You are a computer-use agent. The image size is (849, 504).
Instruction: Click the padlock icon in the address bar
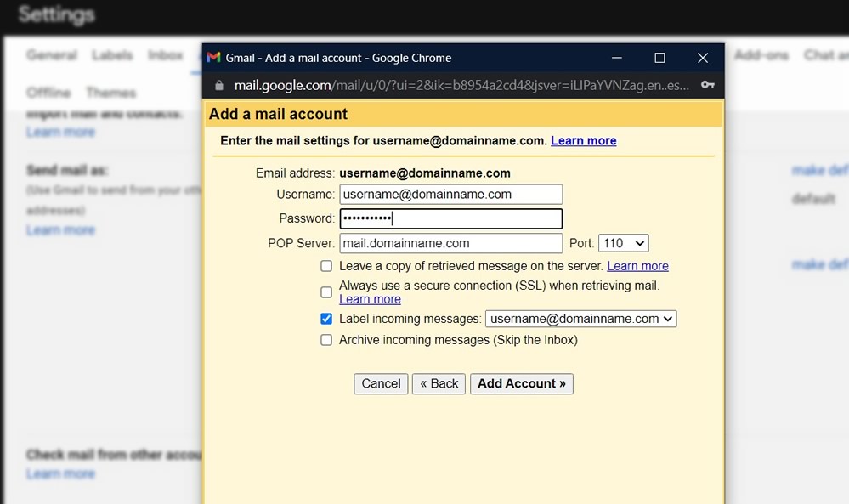218,85
